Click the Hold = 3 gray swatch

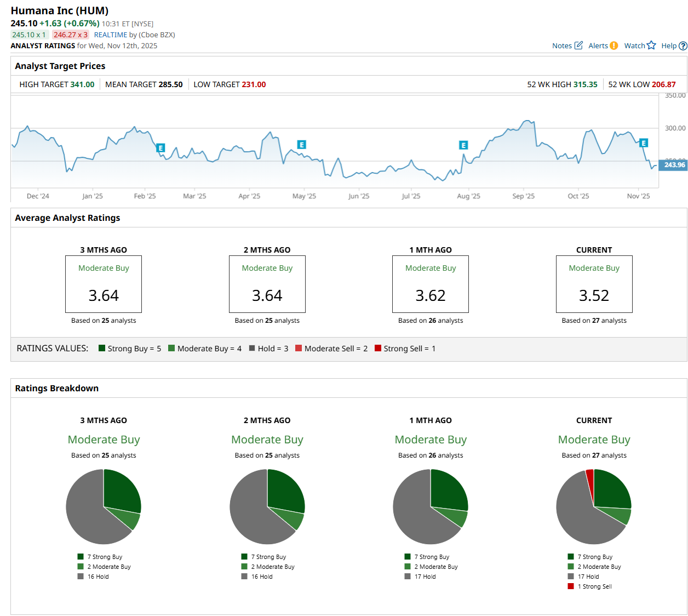pos(252,349)
